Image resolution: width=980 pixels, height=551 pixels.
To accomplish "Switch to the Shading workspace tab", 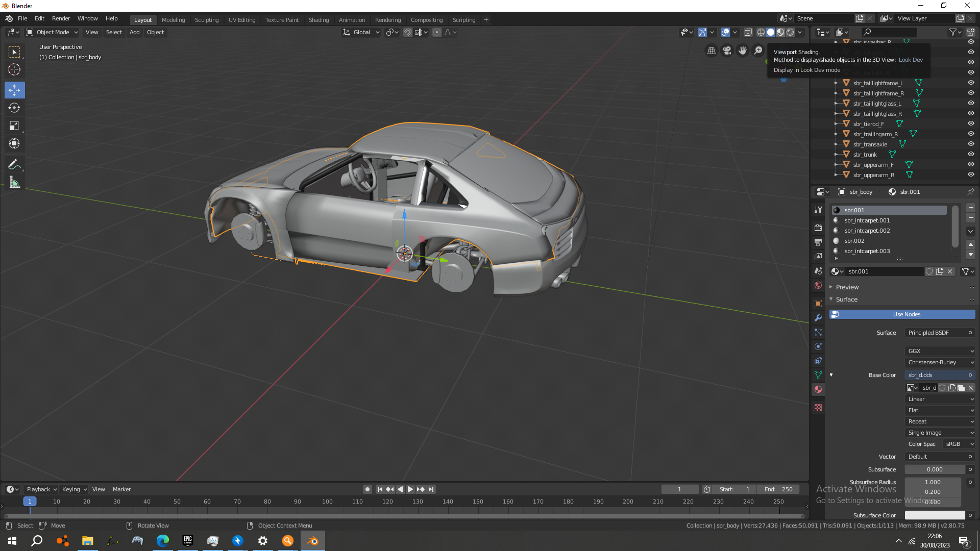I will pyautogui.click(x=318, y=20).
